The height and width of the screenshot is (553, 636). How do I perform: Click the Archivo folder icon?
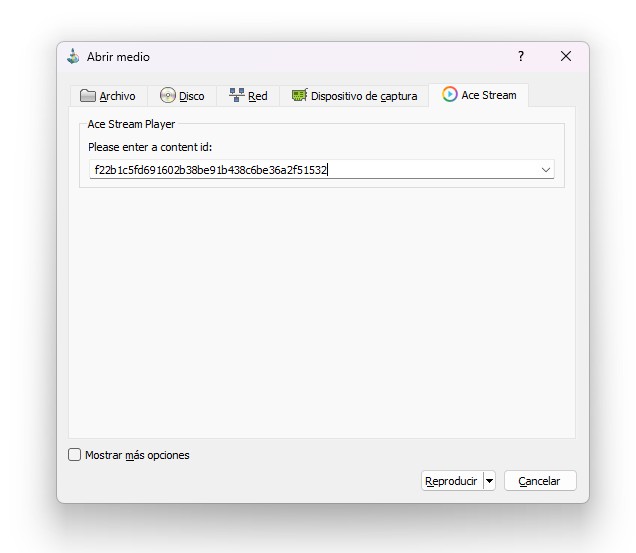click(88, 96)
